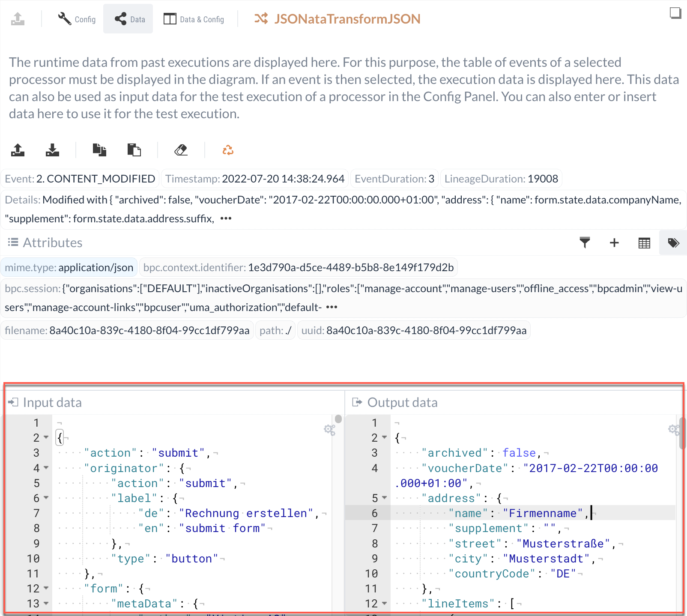
Task: Click the Timestamp 2022-07-20 chip
Action: click(255, 179)
